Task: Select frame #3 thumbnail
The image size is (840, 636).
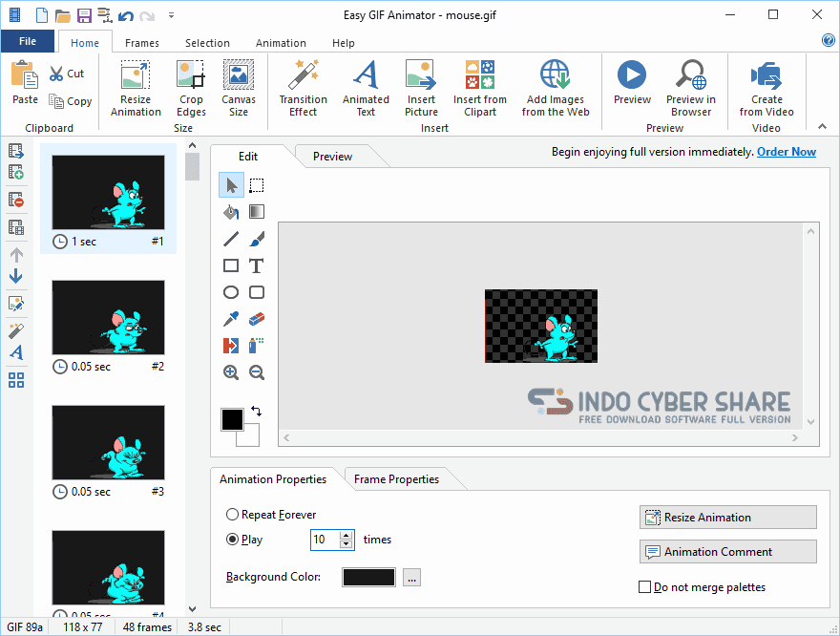Action: pos(108,442)
